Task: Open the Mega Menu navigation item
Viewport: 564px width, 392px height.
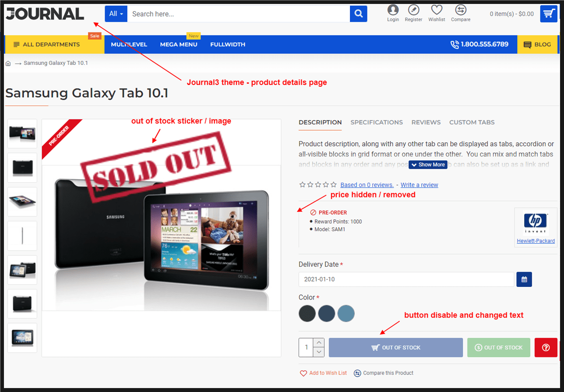Action: [179, 44]
